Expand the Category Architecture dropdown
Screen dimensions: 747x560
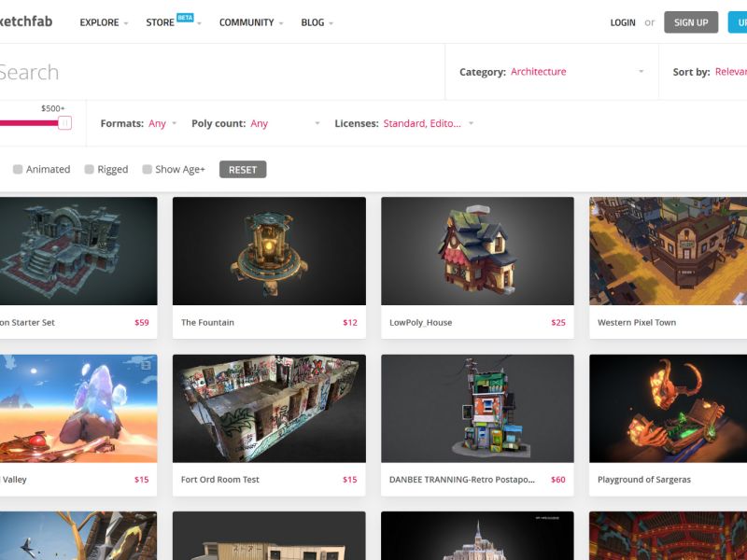coord(552,72)
